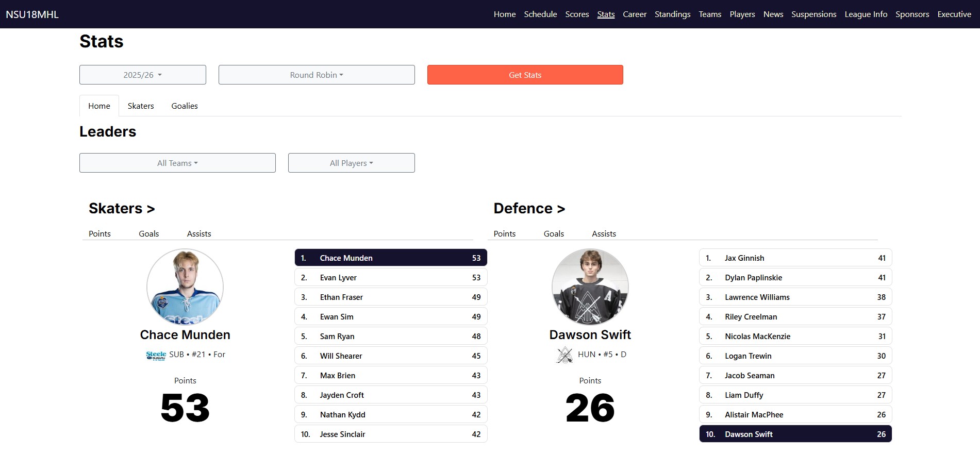This screenshot has width=980, height=454.
Task: Select Dylan Paplinskie defence row
Action: coord(795,277)
